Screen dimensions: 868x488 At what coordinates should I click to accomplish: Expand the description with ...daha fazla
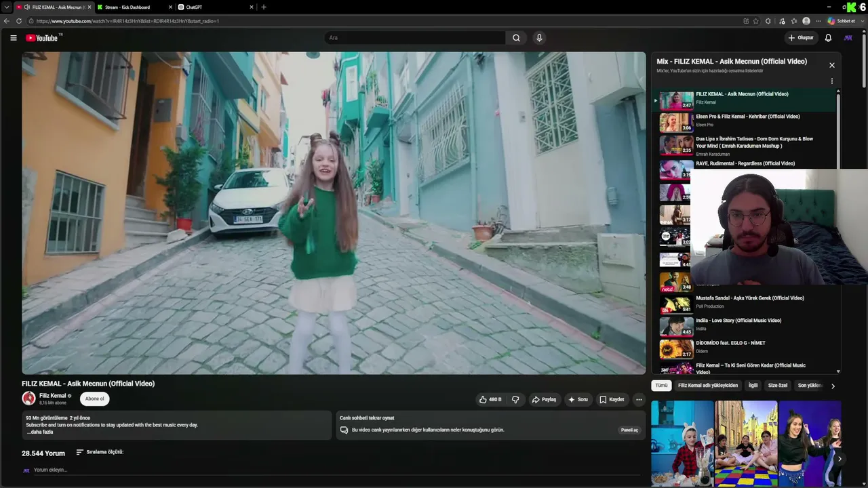coord(40,432)
